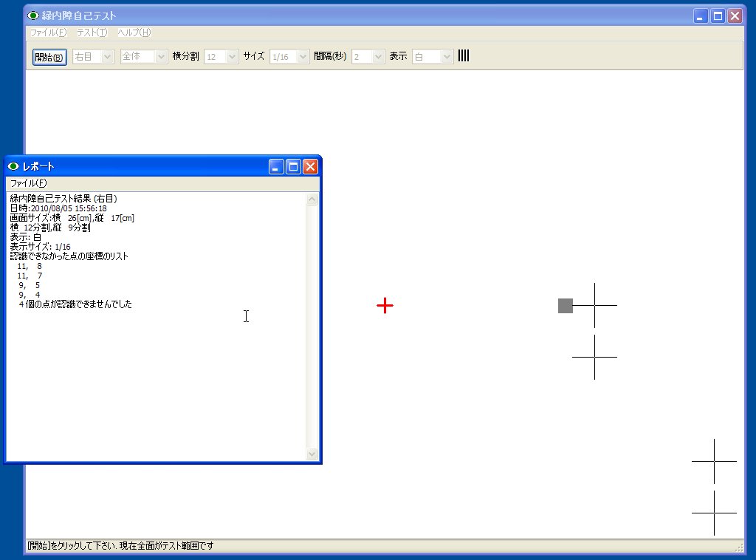Click the 開始(B) start button
The height and width of the screenshot is (560, 756).
point(49,57)
